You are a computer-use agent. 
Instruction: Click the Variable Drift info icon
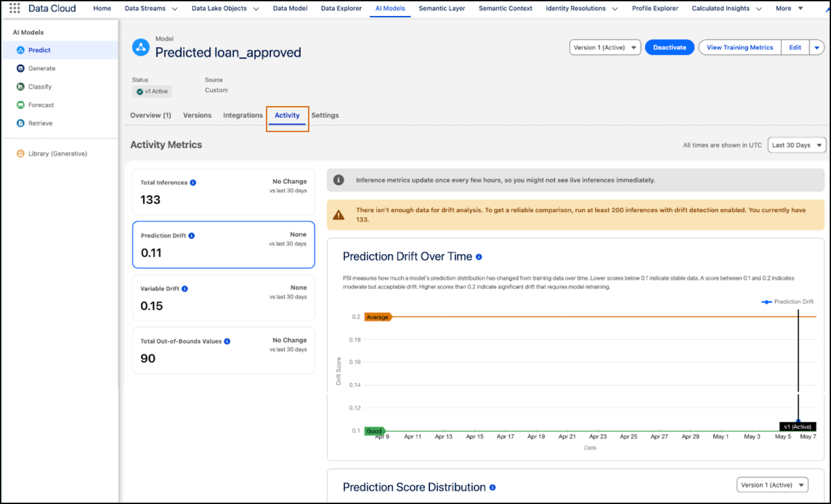pos(185,289)
